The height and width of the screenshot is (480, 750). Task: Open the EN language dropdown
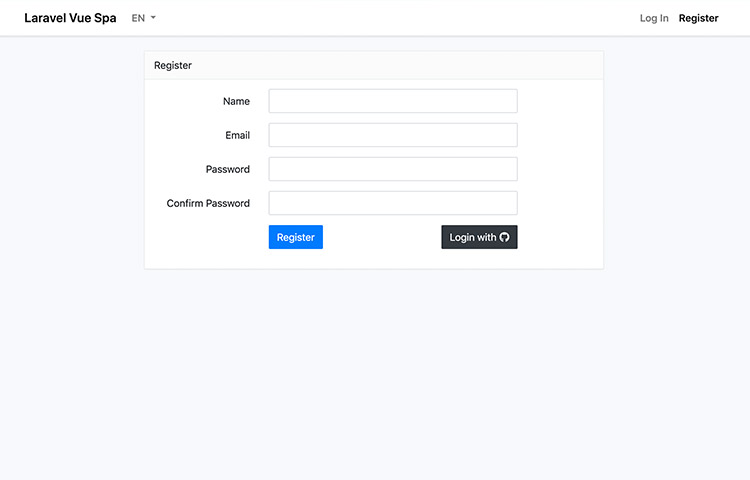click(x=143, y=18)
